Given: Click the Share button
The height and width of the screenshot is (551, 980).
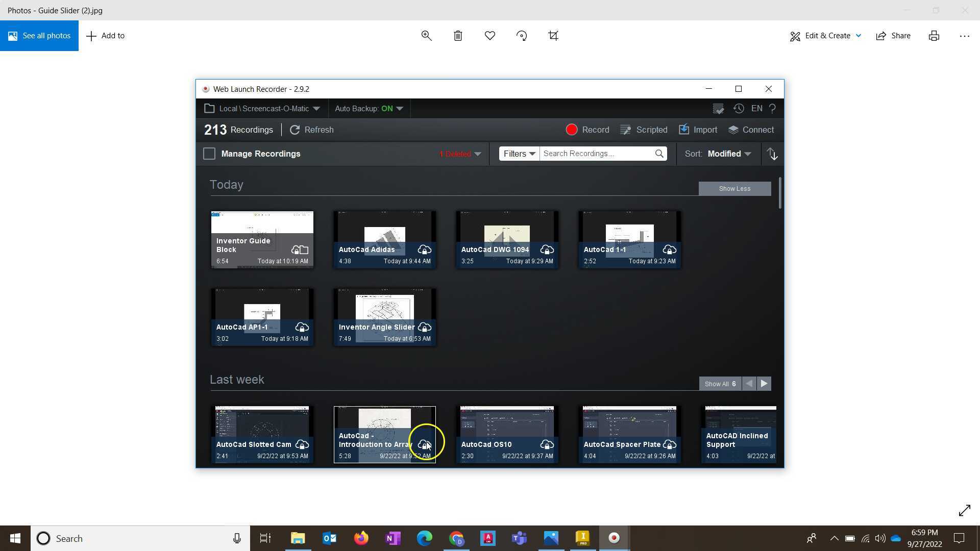Looking at the screenshot, I should tap(893, 36).
